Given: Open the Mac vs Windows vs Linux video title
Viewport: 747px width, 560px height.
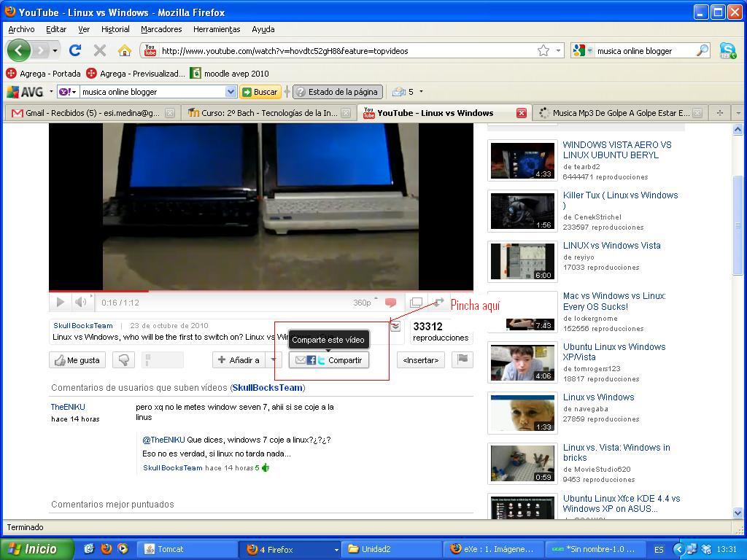Looking at the screenshot, I should [x=614, y=301].
